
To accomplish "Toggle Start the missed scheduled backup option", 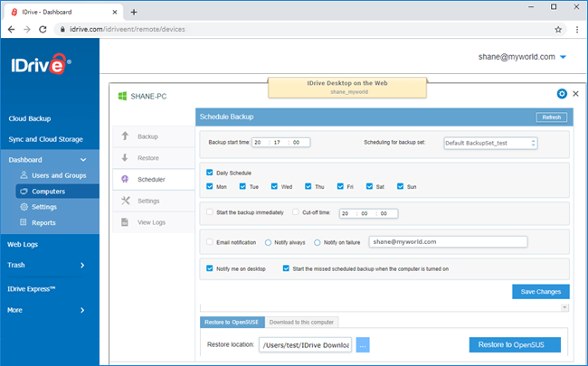I will (286, 268).
